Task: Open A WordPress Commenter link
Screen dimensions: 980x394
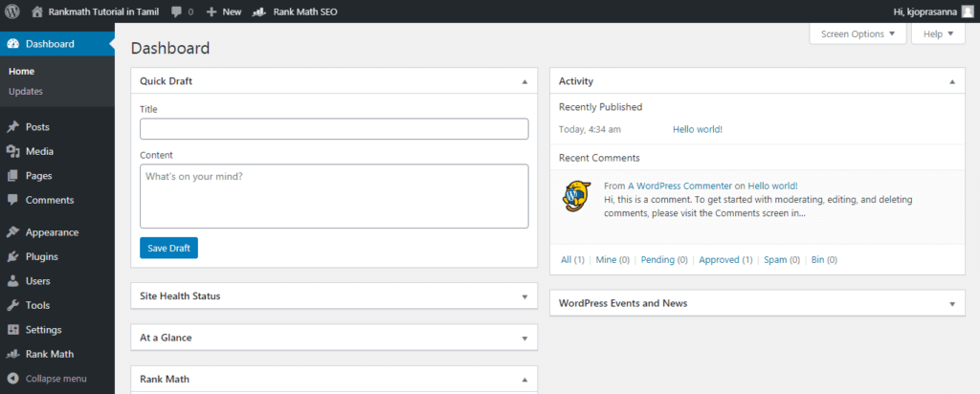Action: click(679, 186)
